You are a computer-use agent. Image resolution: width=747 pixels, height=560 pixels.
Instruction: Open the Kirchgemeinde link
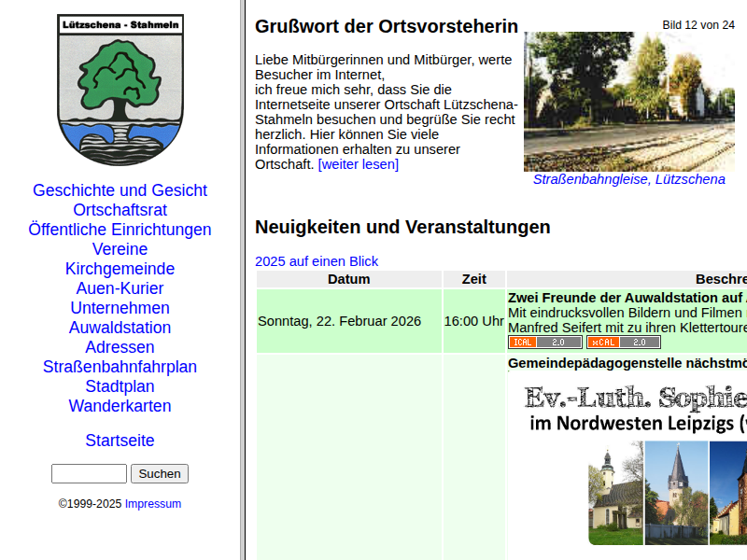click(120, 269)
